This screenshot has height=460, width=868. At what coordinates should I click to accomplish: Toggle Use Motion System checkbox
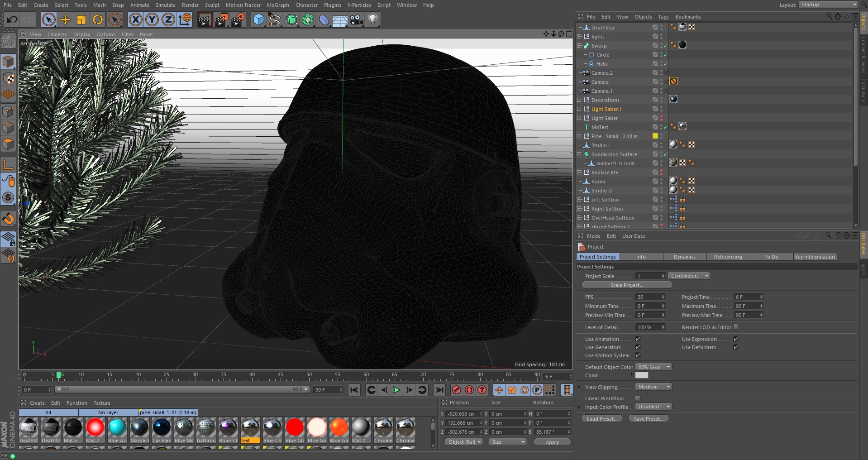click(638, 355)
